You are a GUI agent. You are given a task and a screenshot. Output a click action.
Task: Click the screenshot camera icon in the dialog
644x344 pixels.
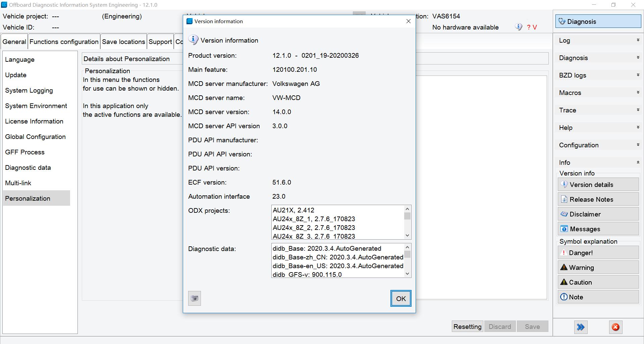tap(195, 298)
